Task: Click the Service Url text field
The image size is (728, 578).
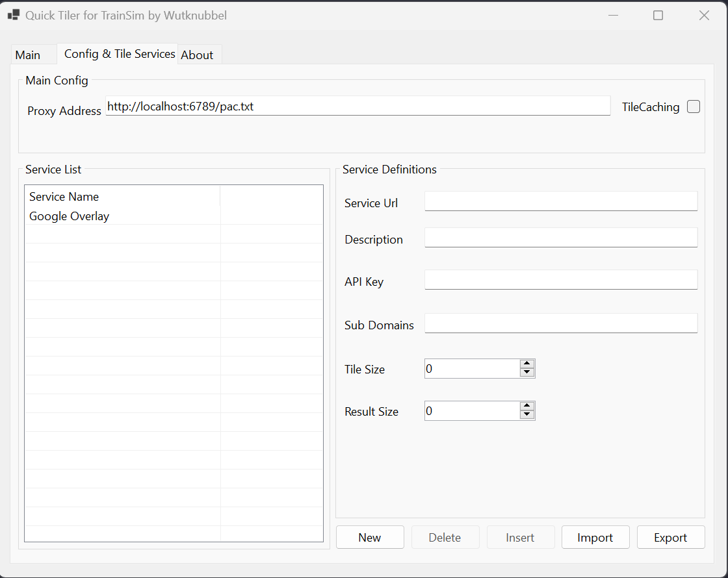Action: click(x=561, y=201)
